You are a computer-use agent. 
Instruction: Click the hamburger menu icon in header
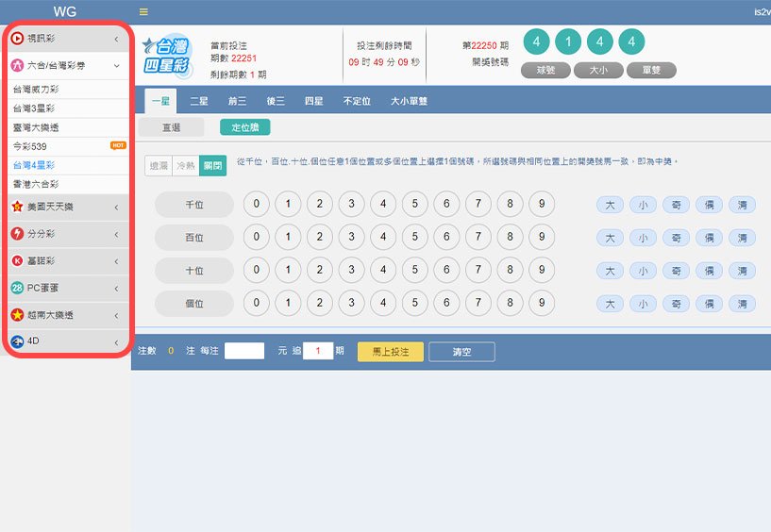pos(143,12)
